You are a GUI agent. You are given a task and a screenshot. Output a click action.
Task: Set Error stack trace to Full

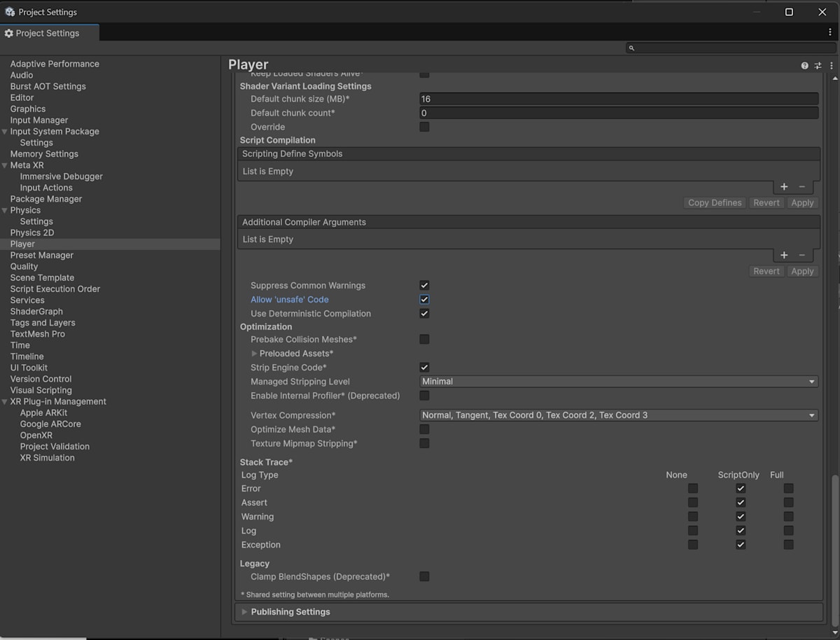788,489
